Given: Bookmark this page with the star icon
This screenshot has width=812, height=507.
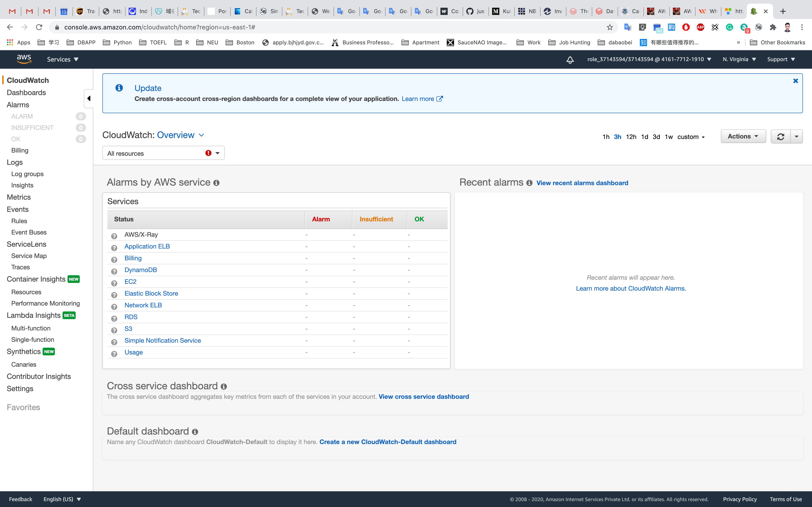Looking at the screenshot, I should coord(610,27).
